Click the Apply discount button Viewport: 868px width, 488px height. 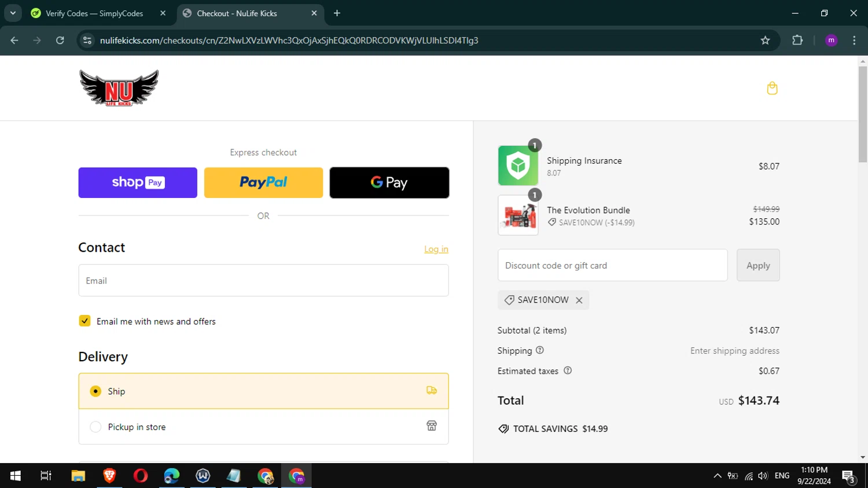coord(758,265)
